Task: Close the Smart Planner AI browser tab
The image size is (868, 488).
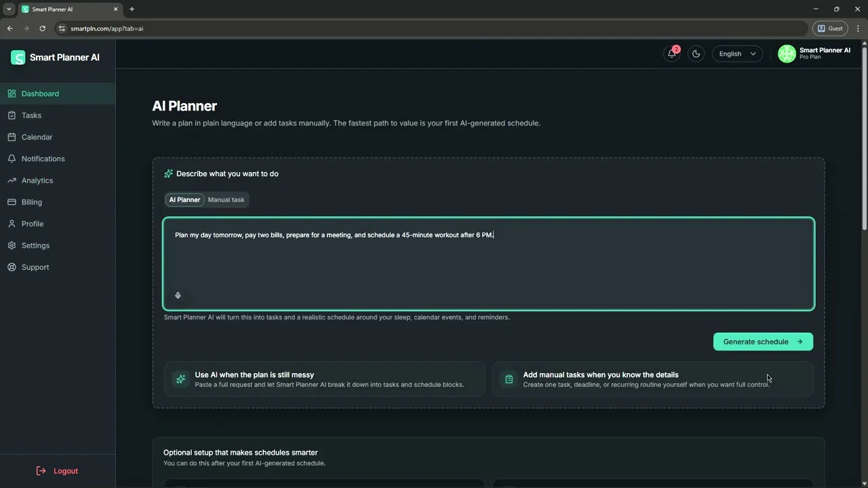Action: click(x=115, y=9)
